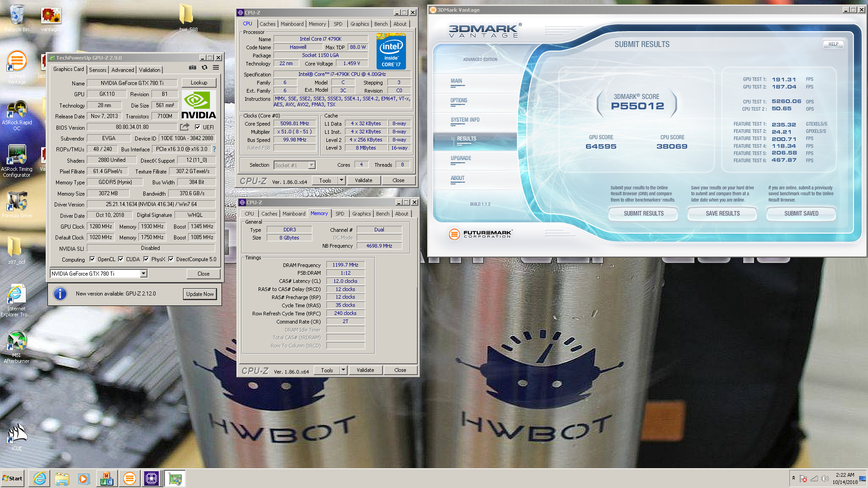The image size is (868, 488).
Task: Select About in 3DMark sidebar
Action: 458,178
